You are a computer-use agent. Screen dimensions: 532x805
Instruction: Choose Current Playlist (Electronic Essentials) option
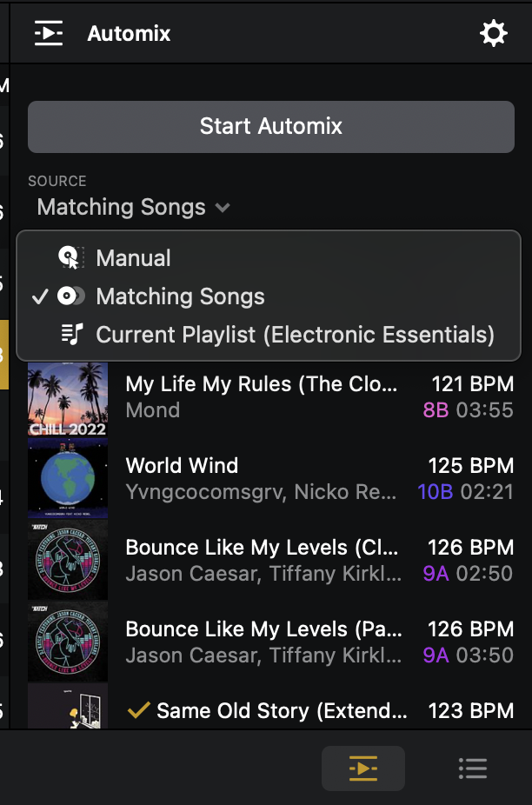295,335
